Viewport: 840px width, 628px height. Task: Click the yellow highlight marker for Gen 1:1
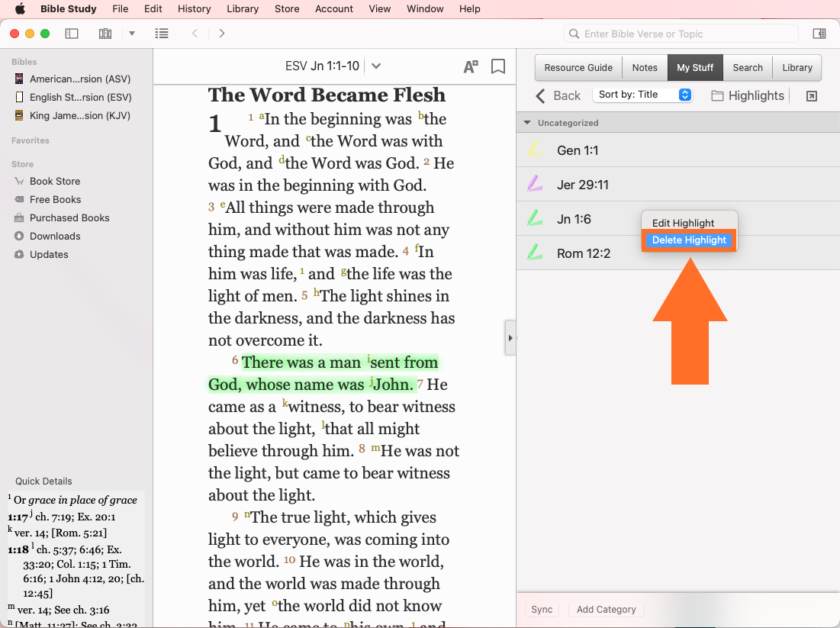tap(535, 150)
